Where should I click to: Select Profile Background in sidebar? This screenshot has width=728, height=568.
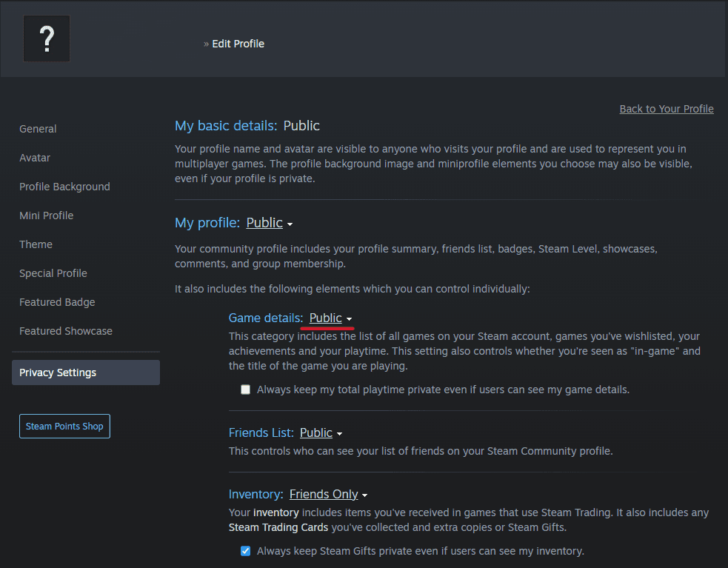click(64, 186)
